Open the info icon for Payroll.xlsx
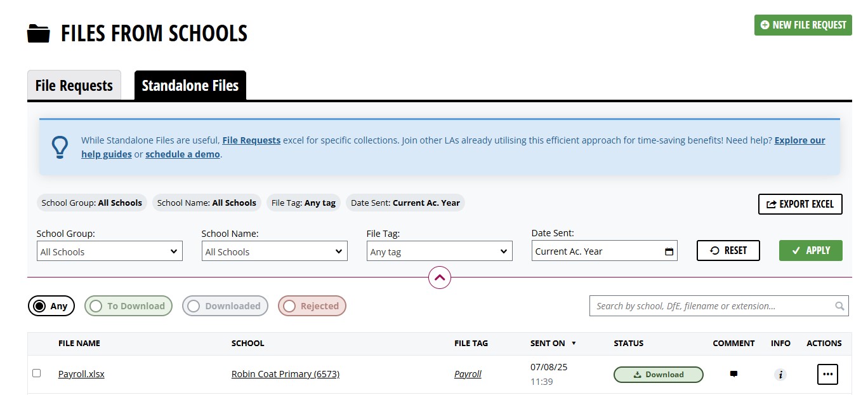The width and height of the screenshot is (868, 395). 780,375
